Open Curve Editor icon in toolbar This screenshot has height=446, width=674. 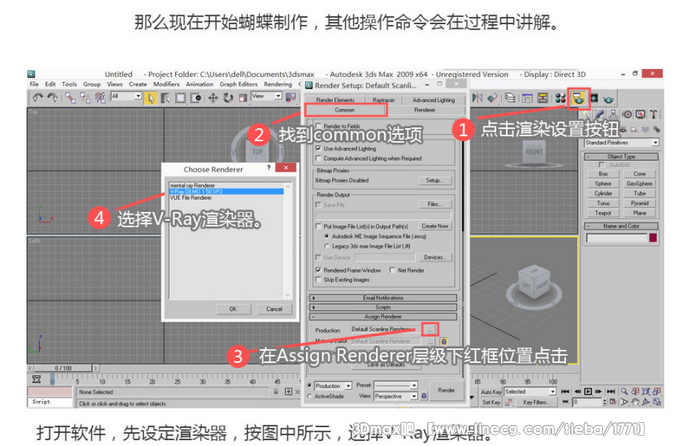point(527,98)
